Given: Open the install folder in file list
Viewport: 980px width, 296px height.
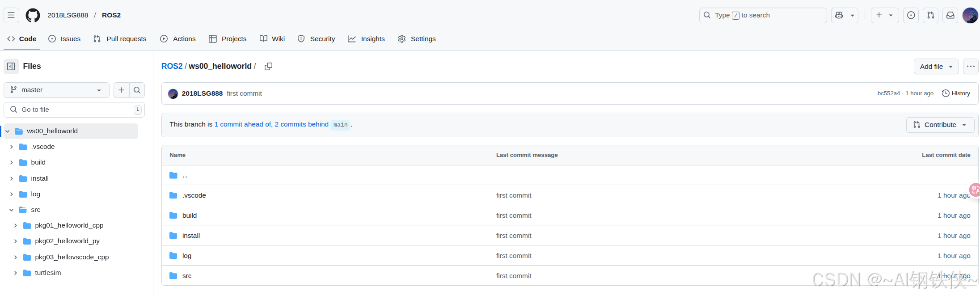Looking at the screenshot, I should [191, 236].
